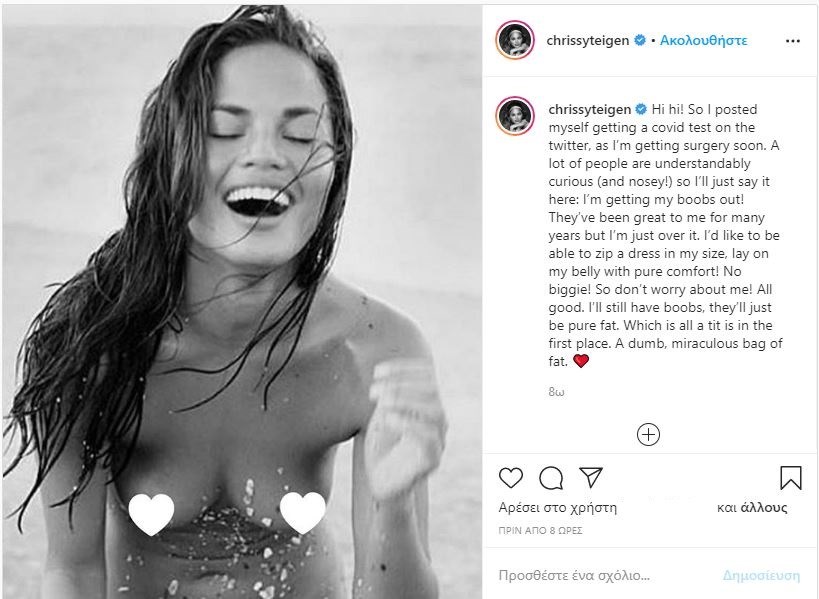Open chrissyteigen profile from the header username
The height and width of the screenshot is (599, 819).
[588, 41]
